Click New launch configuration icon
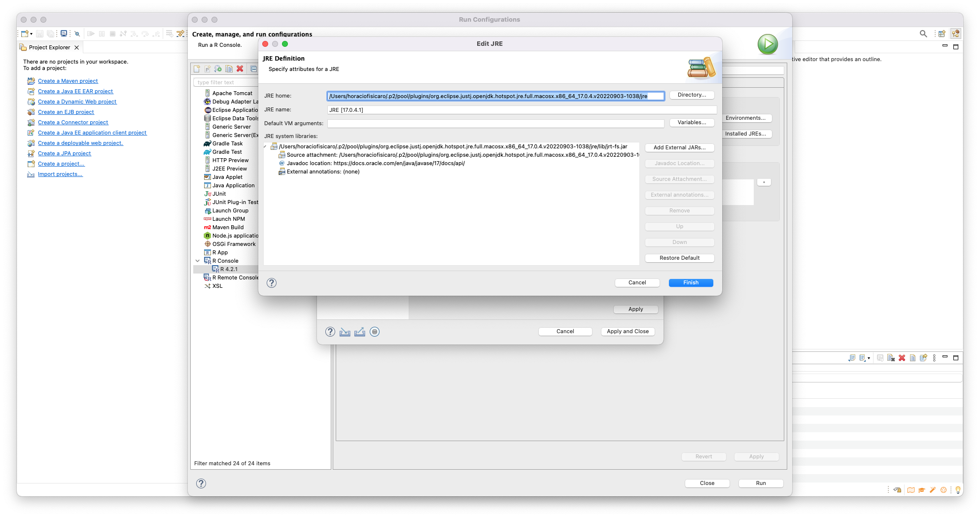 click(197, 69)
